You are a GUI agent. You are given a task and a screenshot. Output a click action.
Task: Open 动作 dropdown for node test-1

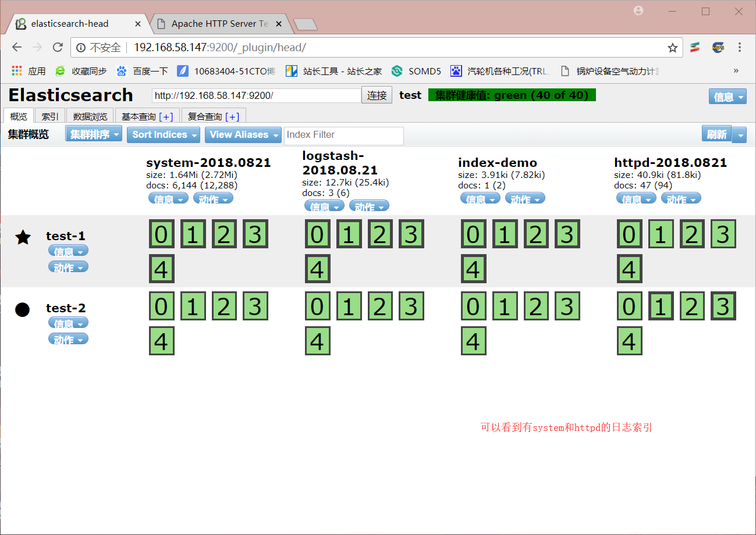coord(68,267)
